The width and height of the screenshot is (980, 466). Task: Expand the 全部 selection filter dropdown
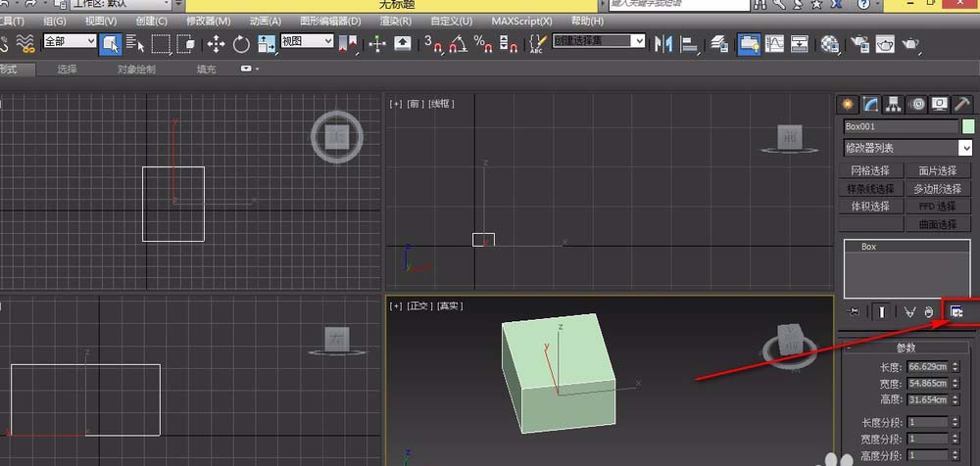pos(69,42)
